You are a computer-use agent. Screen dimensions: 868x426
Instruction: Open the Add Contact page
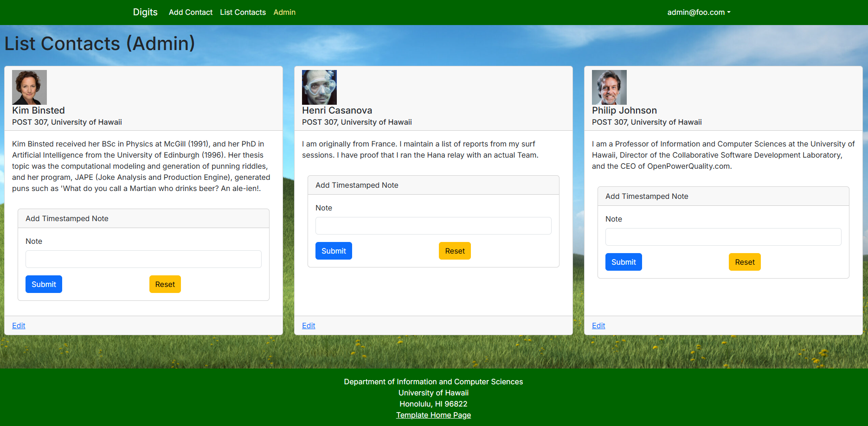tap(190, 13)
